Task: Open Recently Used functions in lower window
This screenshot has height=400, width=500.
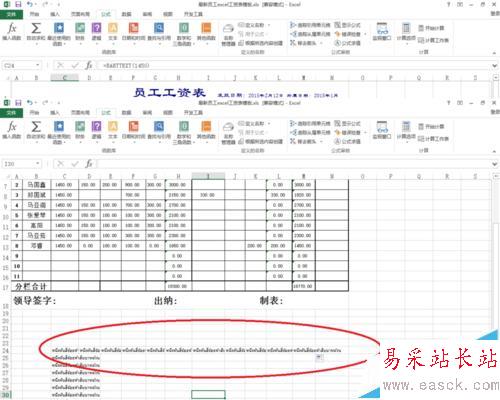Action: point(59,132)
